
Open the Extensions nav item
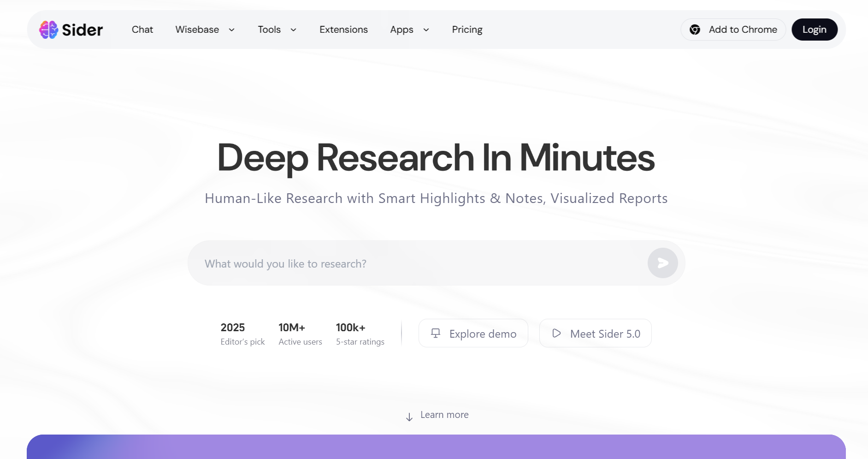tap(343, 30)
